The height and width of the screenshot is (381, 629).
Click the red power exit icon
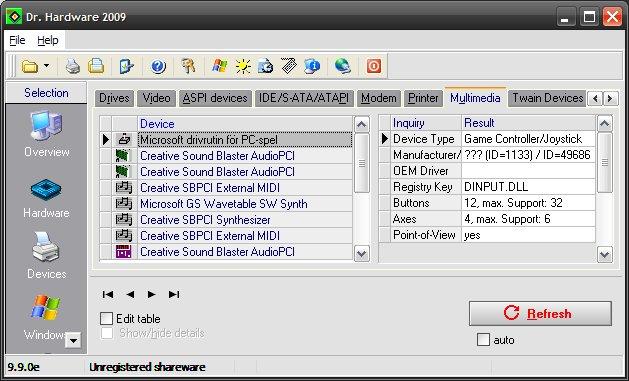click(374, 66)
